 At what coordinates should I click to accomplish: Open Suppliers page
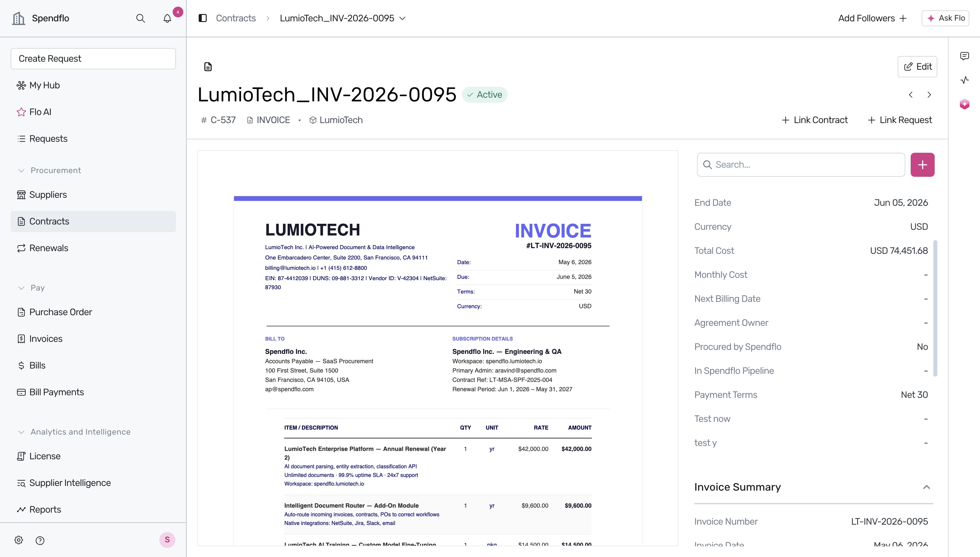(93, 194)
